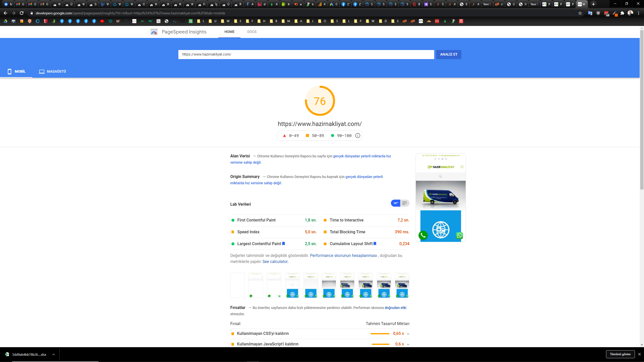Click browser address bar URL
This screenshot has height=362, width=644.
click(x=130, y=13)
